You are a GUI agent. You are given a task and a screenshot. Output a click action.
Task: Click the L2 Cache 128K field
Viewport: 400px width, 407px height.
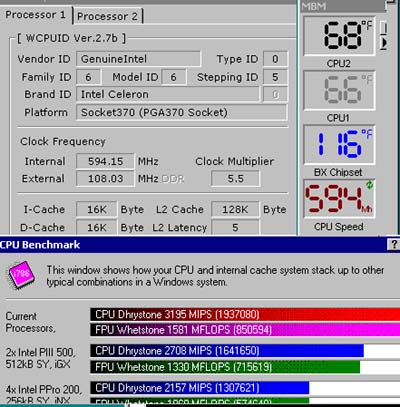point(235,209)
